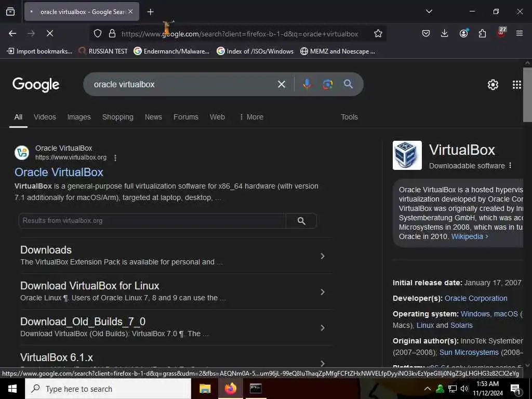Submit search with magnifier icon

coord(348,84)
